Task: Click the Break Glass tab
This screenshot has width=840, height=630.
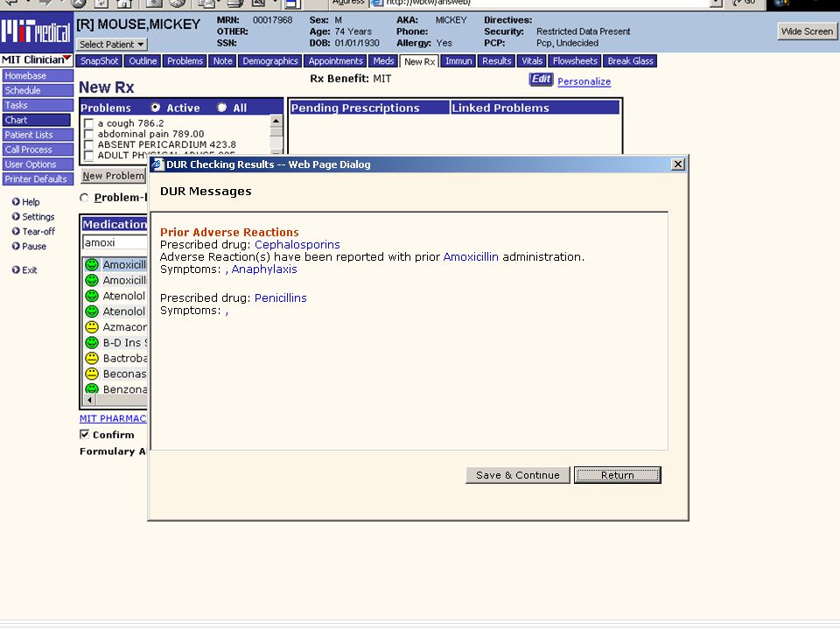Action: point(630,61)
